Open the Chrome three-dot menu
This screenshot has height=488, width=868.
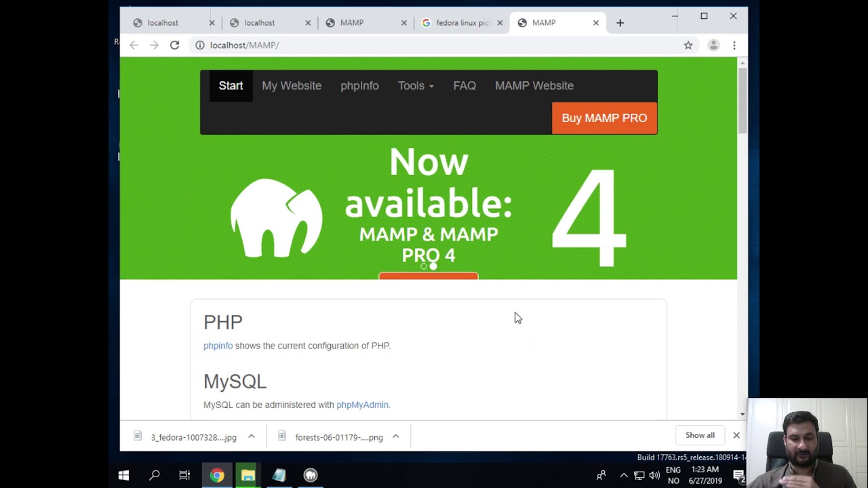[734, 45]
